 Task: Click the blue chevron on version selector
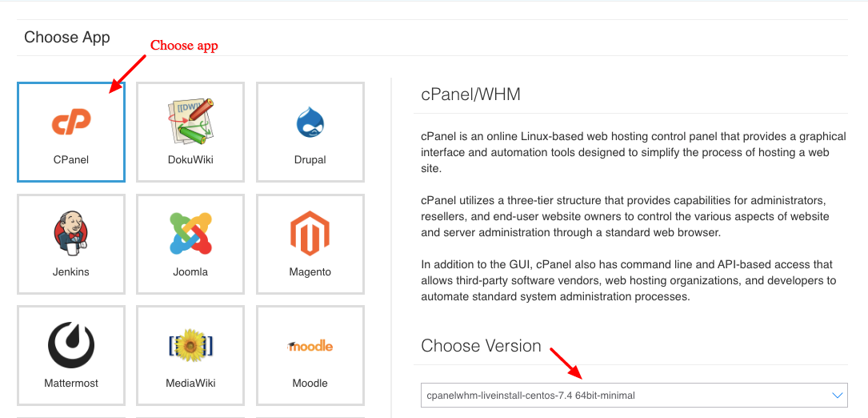click(837, 396)
